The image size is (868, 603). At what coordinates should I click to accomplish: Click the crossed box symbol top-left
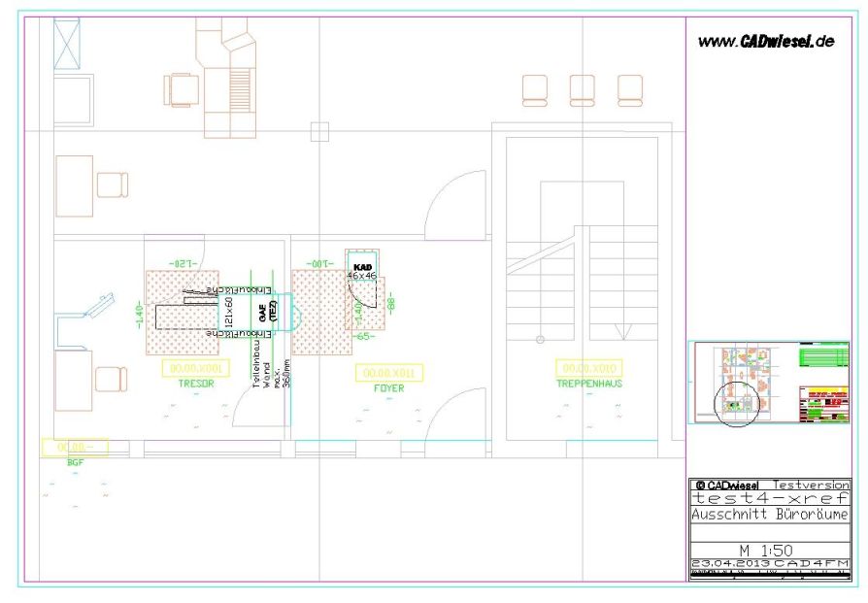[x=67, y=44]
